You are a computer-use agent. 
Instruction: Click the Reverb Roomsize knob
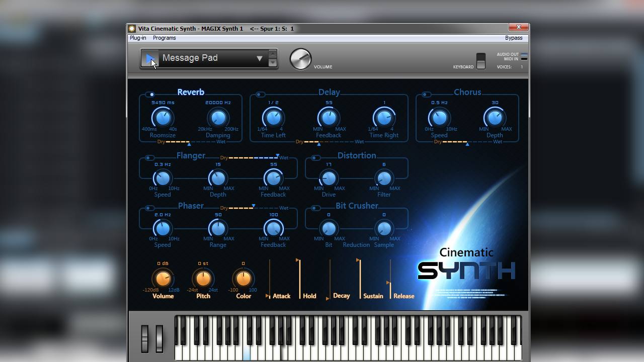point(163,118)
